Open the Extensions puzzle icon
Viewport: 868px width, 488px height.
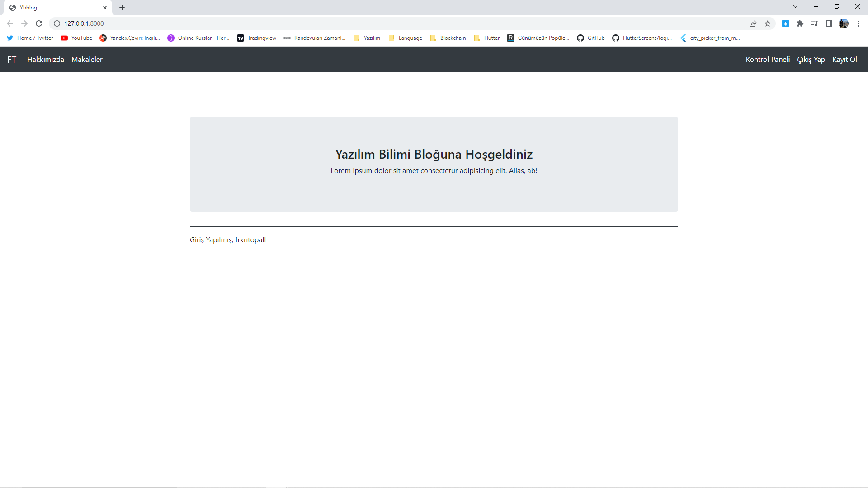(800, 23)
